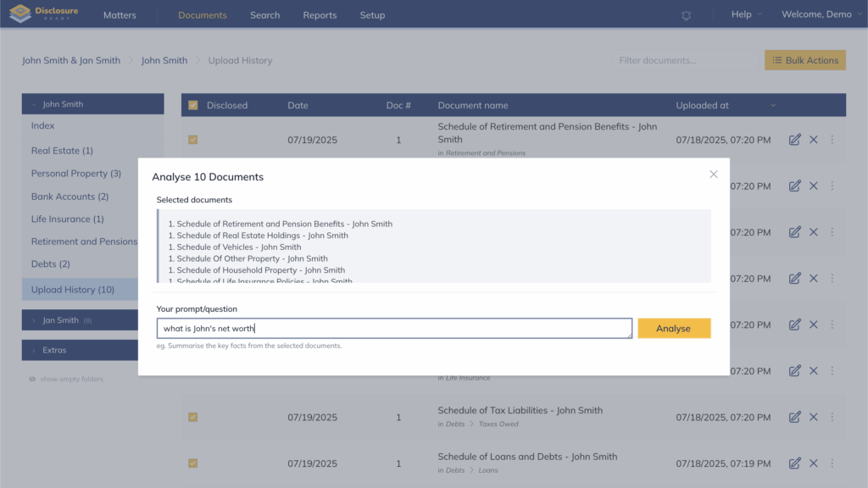This screenshot has height=488, width=868.
Task: Edit the Schedule of Retirement and Pension Benefits
Action: pyautogui.click(x=794, y=140)
